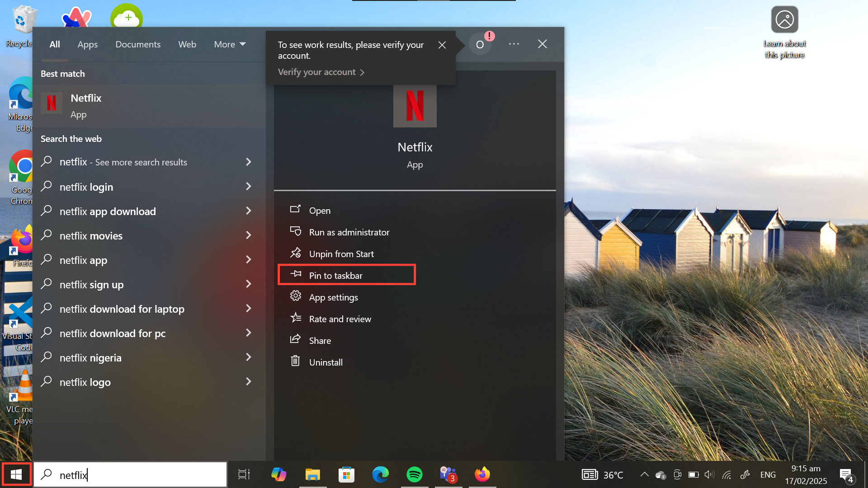Image resolution: width=868 pixels, height=488 pixels.
Task: Launch Microsoft Store from taskbar
Action: [346, 474]
